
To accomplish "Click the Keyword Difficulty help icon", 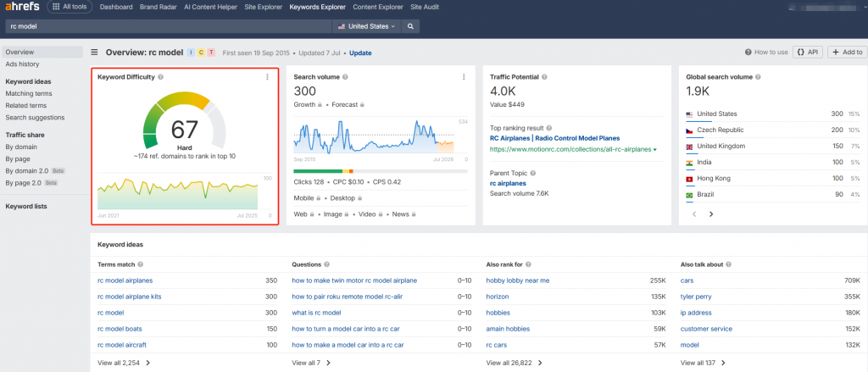I will tap(160, 77).
